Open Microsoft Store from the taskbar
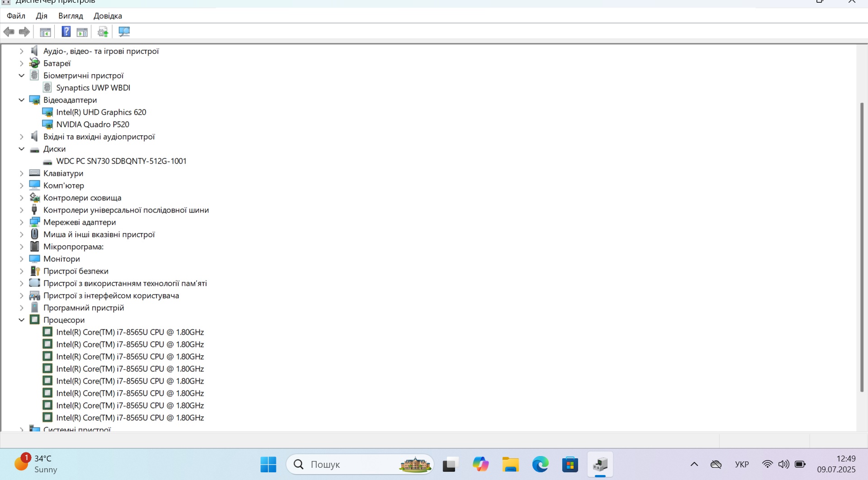Screen dimensions: 868x480 coord(570,464)
